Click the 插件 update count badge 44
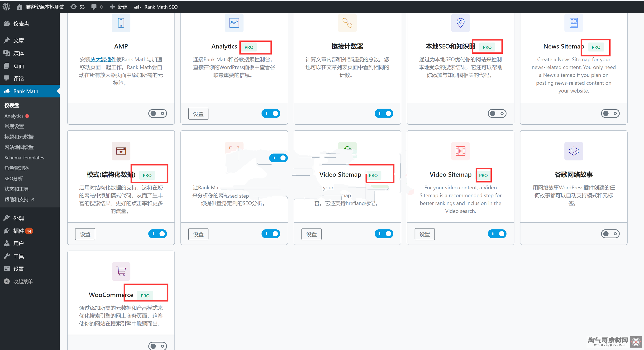The height and width of the screenshot is (350, 644). click(29, 231)
